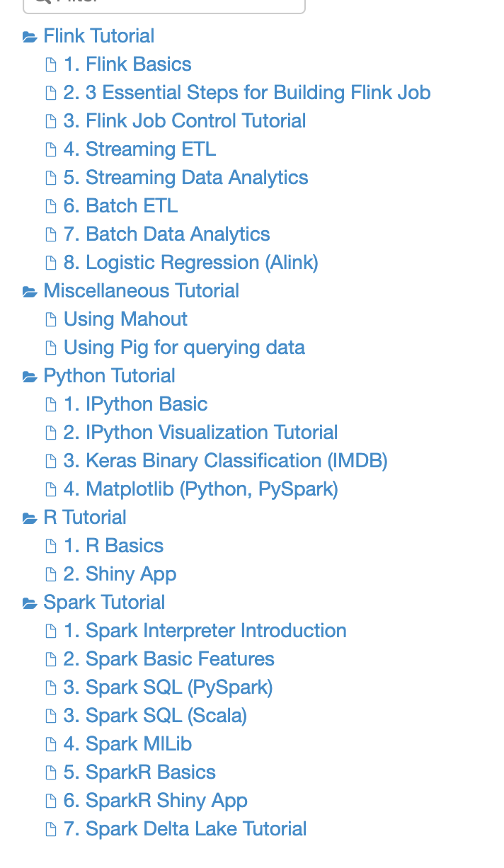Open Keras Binary Classification (IMDB) note

tap(226, 461)
